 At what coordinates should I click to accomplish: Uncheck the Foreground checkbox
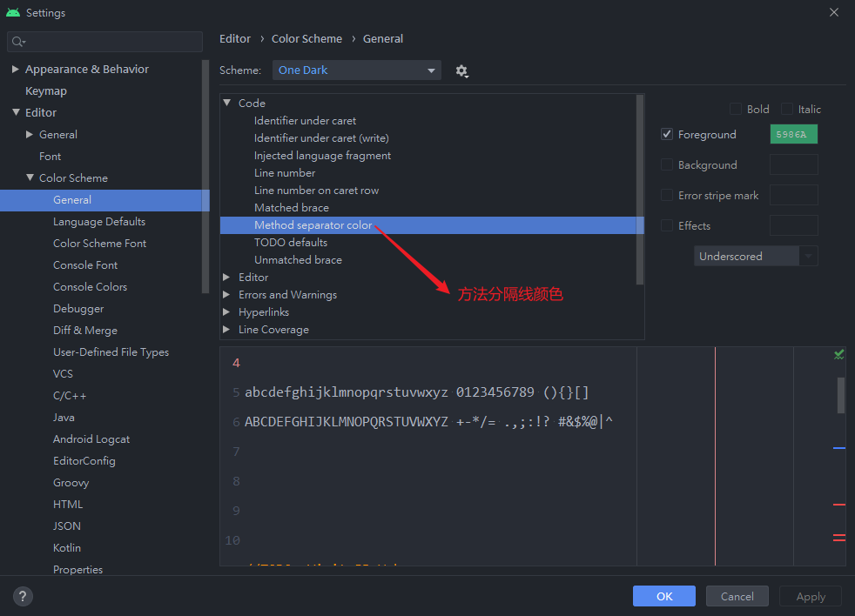coord(667,134)
